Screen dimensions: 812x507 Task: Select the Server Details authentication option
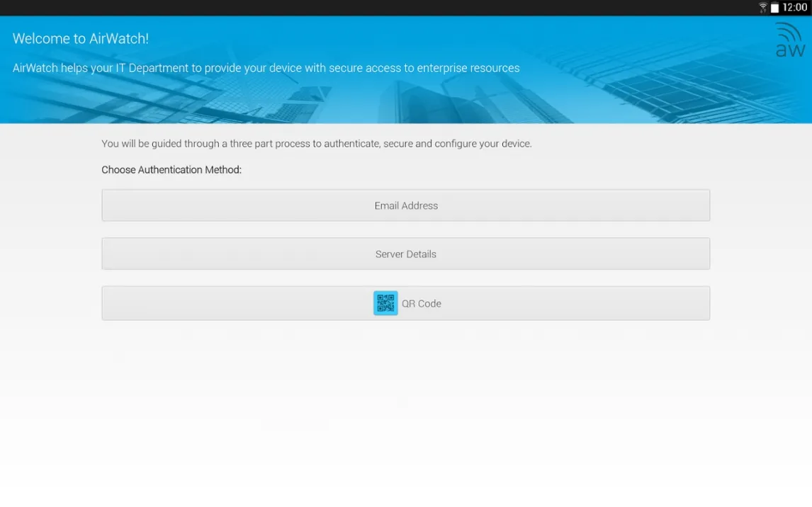tap(405, 253)
